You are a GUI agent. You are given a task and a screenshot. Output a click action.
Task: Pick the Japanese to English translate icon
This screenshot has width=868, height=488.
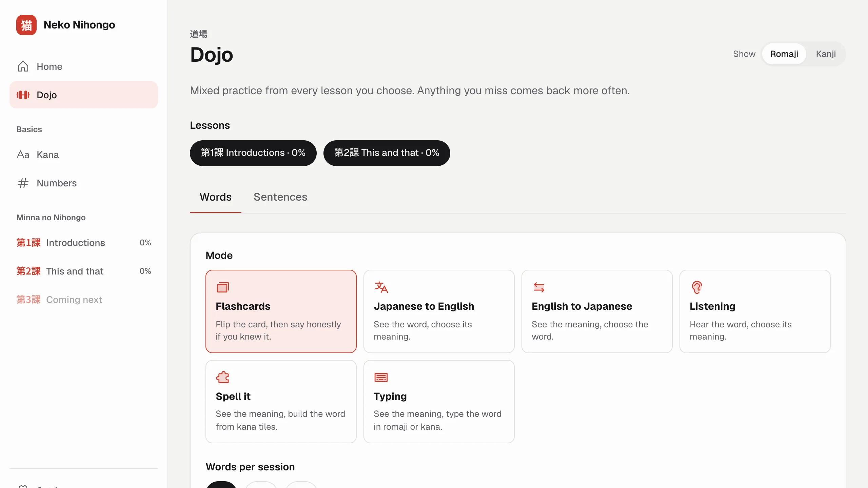[381, 287]
